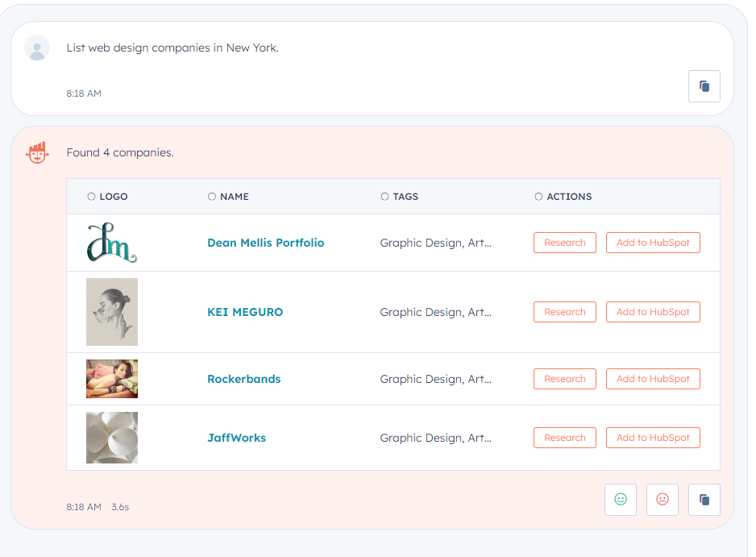Open KEI MEGURO company link

click(x=245, y=312)
